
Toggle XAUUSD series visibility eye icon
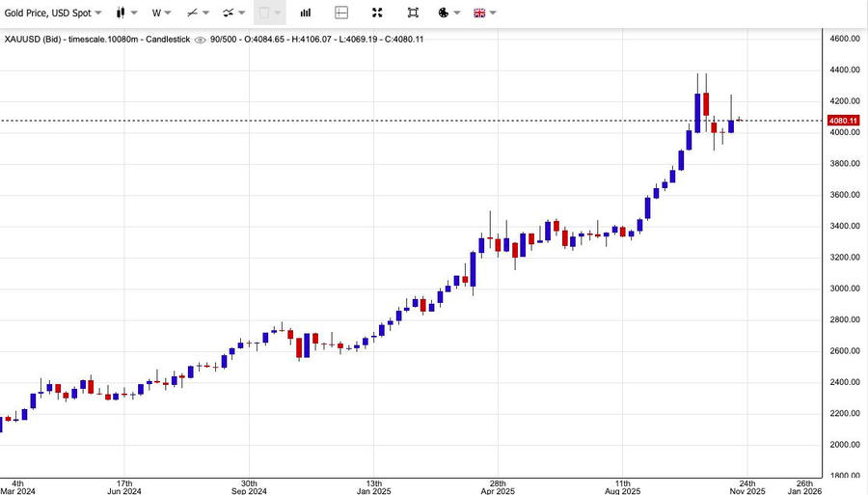[x=200, y=40]
